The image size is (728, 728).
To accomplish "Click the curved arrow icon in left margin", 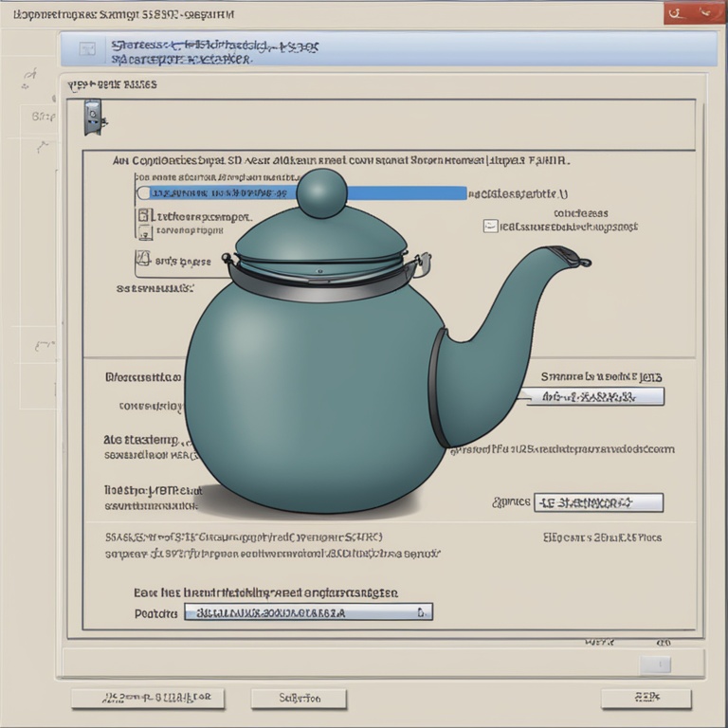I will pyautogui.click(x=42, y=146).
